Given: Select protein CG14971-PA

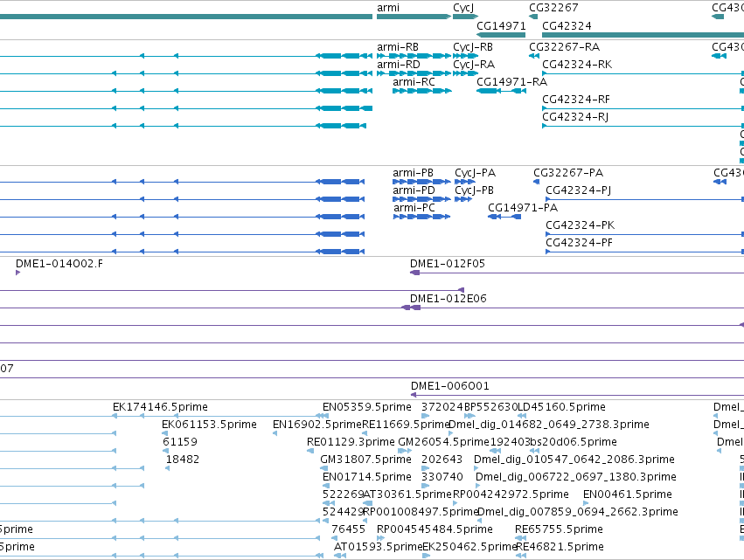Looking at the screenshot, I should [504, 217].
